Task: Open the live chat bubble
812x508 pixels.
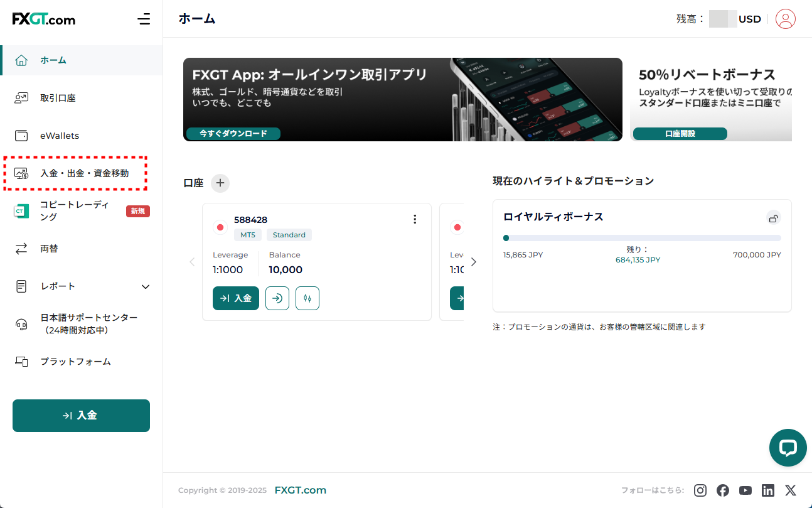Action: [788, 448]
